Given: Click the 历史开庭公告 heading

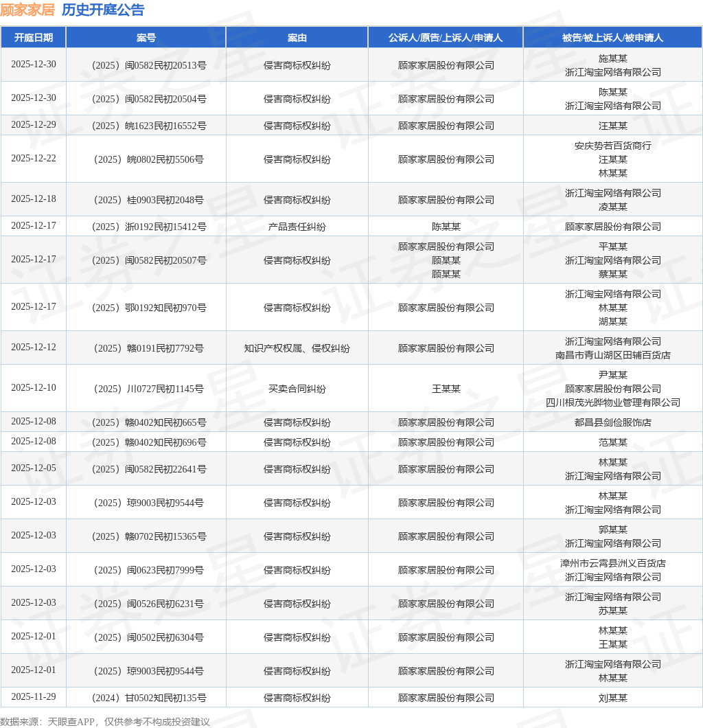Looking at the screenshot, I should 103,10.
